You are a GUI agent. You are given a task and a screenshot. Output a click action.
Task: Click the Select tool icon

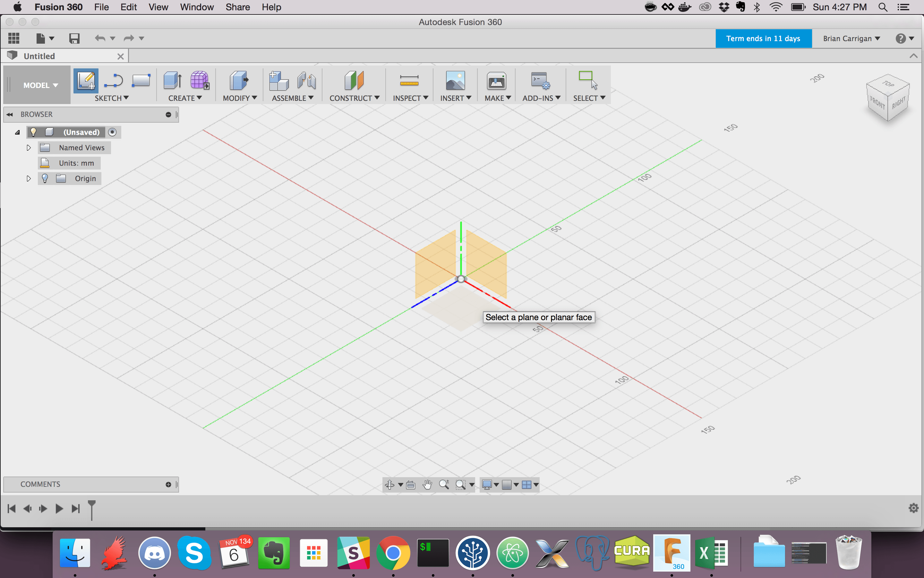tap(588, 81)
